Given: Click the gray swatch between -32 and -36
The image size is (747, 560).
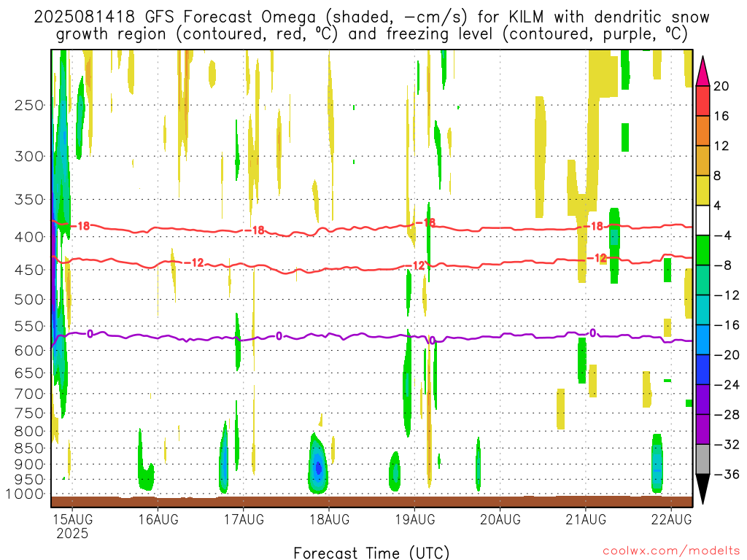Looking at the screenshot, I should pos(703,459).
